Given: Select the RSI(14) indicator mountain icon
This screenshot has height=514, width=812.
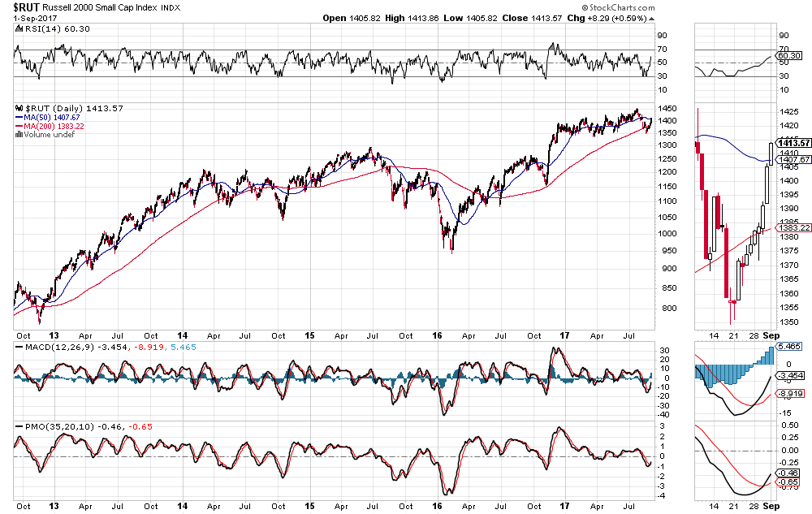Looking at the screenshot, I should click(x=17, y=28).
